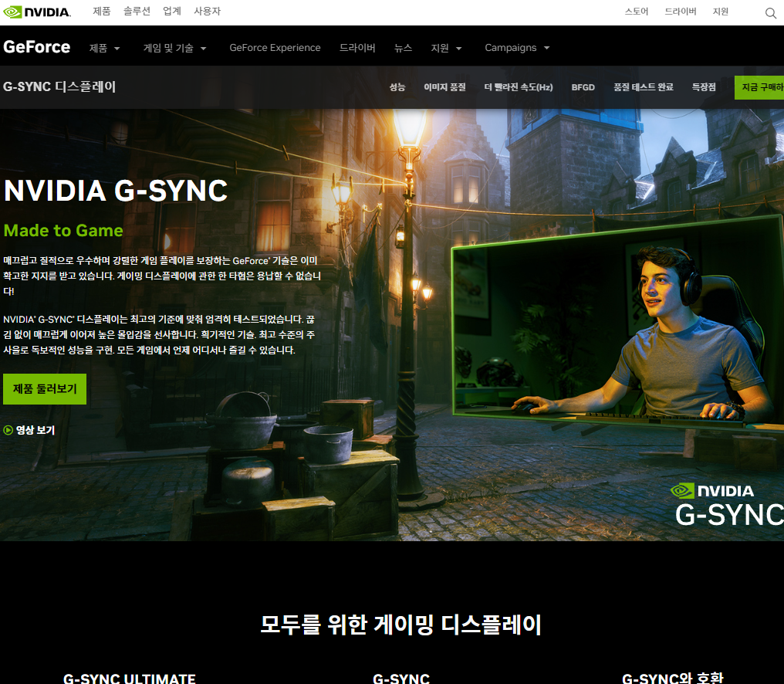Viewport: 784px width, 684px height.
Task: Expand the Campaigns dropdown
Action: [517, 48]
